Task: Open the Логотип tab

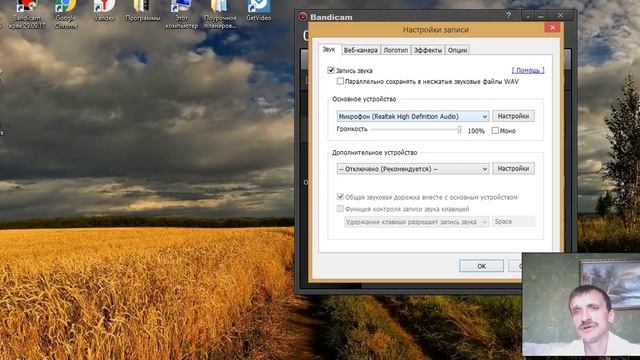Action: (396, 50)
